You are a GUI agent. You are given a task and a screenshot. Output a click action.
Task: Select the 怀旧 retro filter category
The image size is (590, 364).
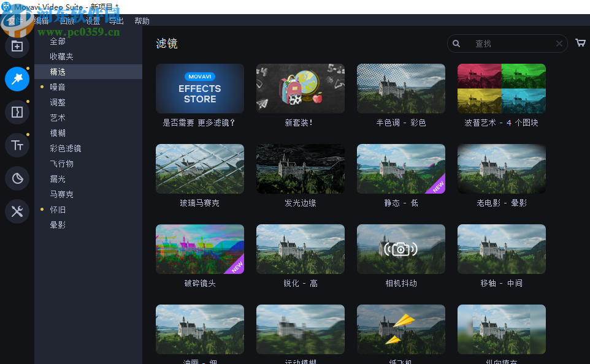57,209
